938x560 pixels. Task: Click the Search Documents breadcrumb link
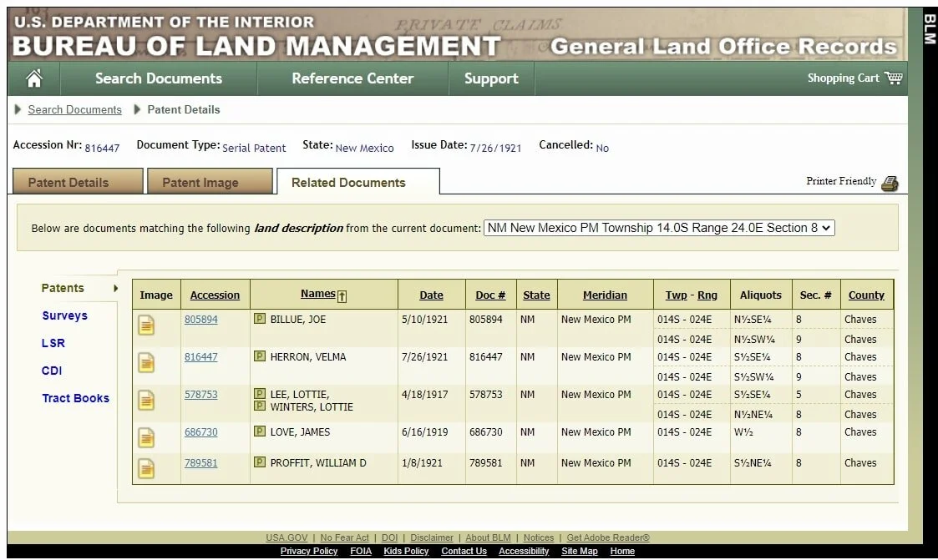(75, 110)
